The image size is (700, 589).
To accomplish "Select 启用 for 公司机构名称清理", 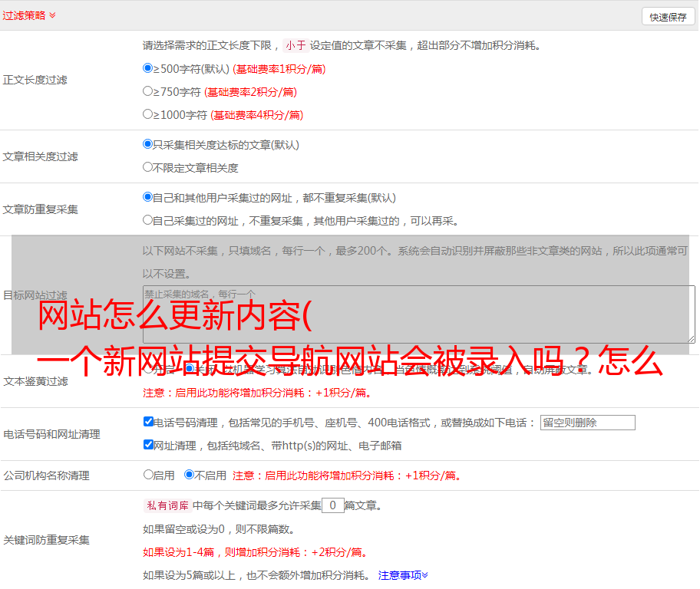I will (x=148, y=475).
